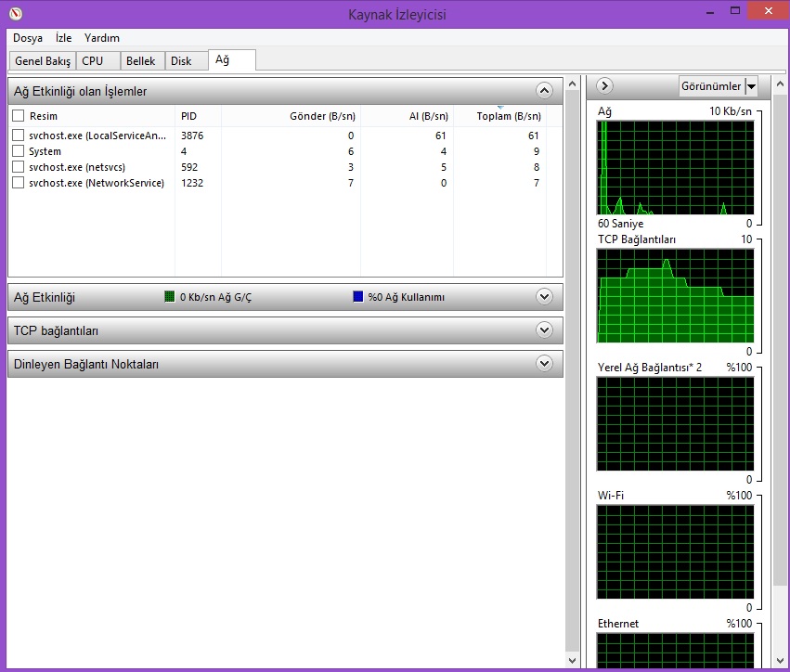
Task: Click the Yerel Ağ Bağlantısı* 2 graph
Action: point(675,423)
